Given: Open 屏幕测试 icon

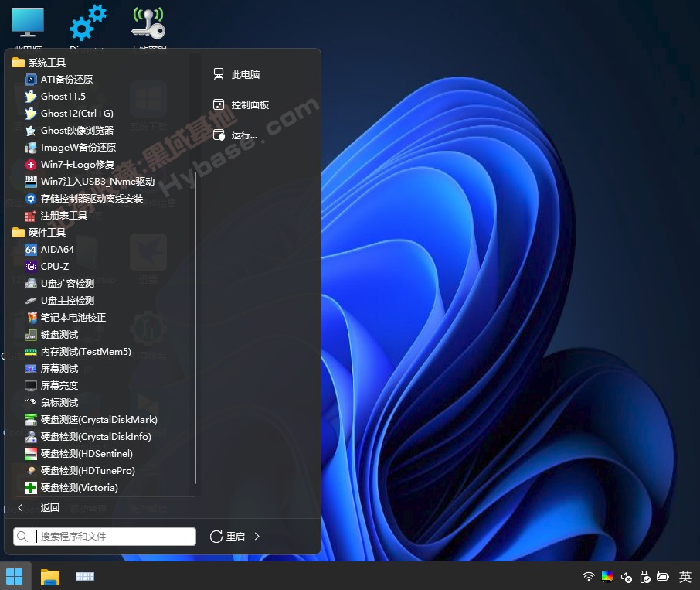Looking at the screenshot, I should [x=30, y=369].
